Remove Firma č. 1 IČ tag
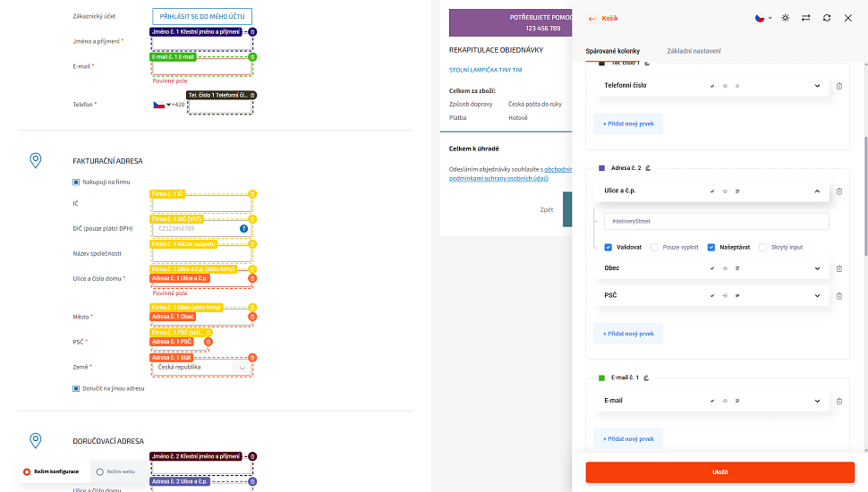 coord(252,194)
